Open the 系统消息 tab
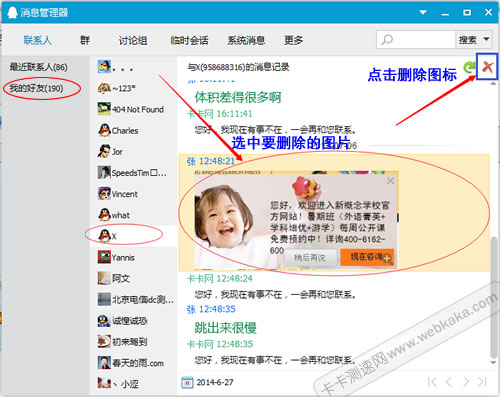 [246, 40]
